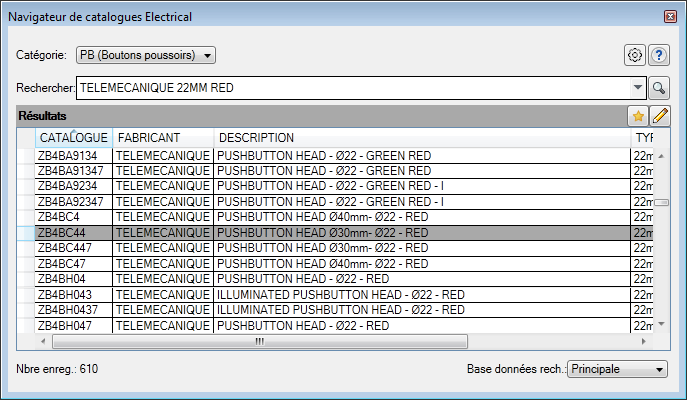
Task: Select catalogue cell ZB4BA9234
Action: (74, 186)
